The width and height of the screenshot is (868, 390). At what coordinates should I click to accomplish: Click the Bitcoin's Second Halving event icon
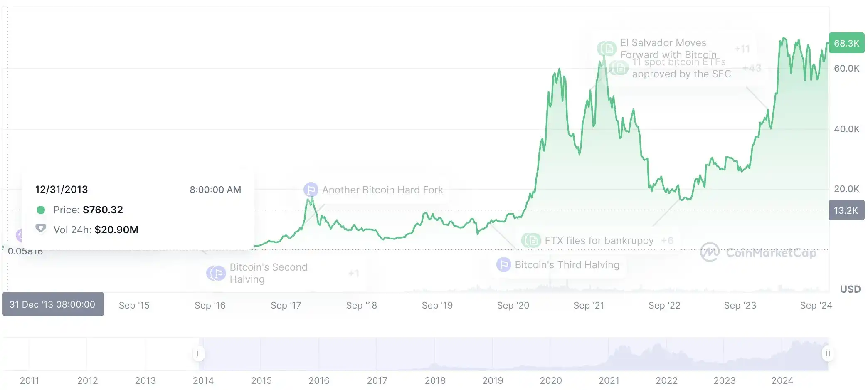216,273
